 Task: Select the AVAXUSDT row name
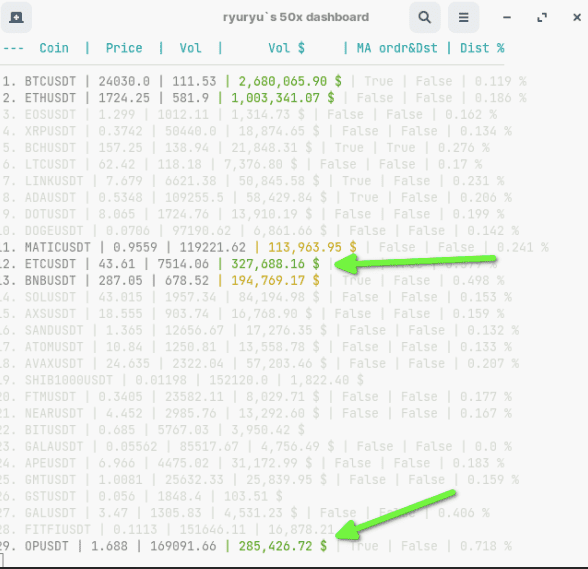54,363
